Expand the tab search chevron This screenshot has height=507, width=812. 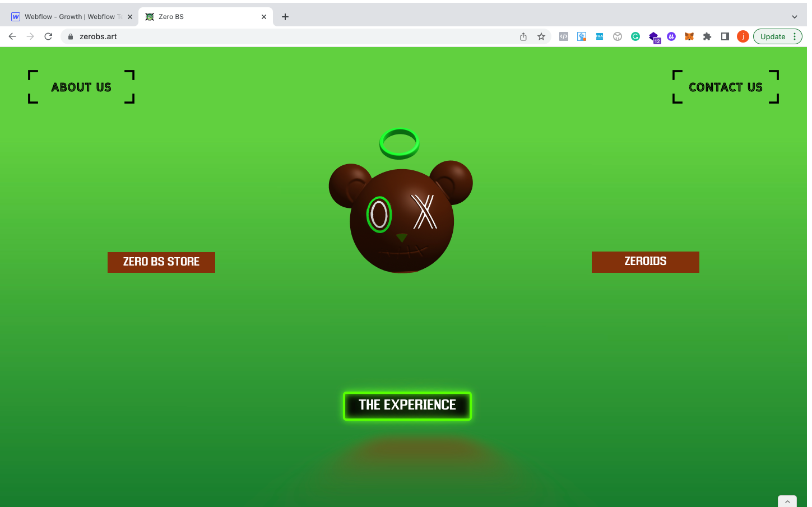coord(794,17)
